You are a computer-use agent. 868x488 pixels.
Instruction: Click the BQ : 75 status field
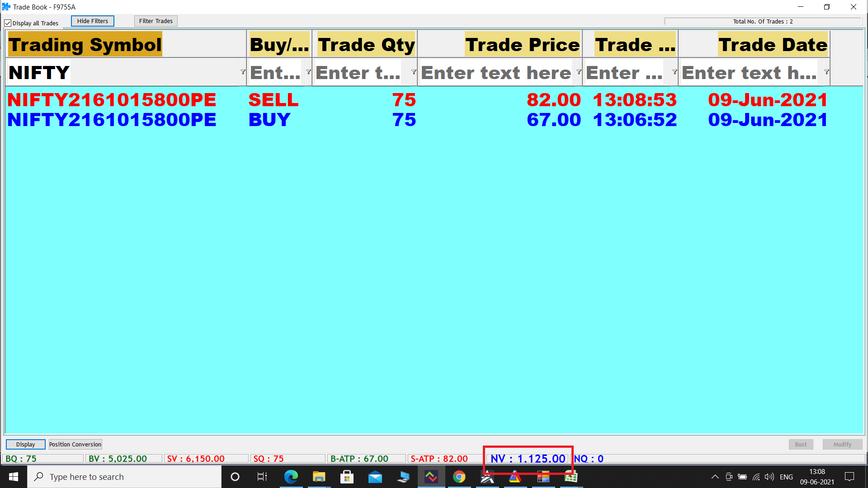click(x=44, y=459)
